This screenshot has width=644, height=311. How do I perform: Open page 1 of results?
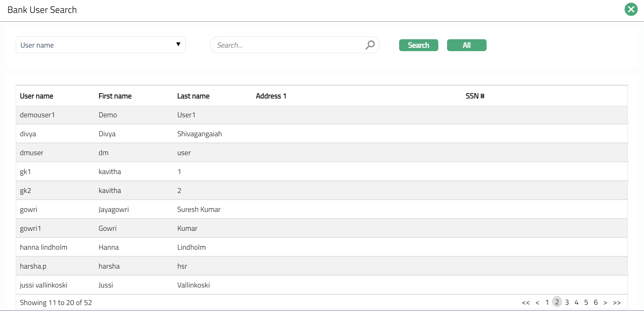tap(547, 302)
